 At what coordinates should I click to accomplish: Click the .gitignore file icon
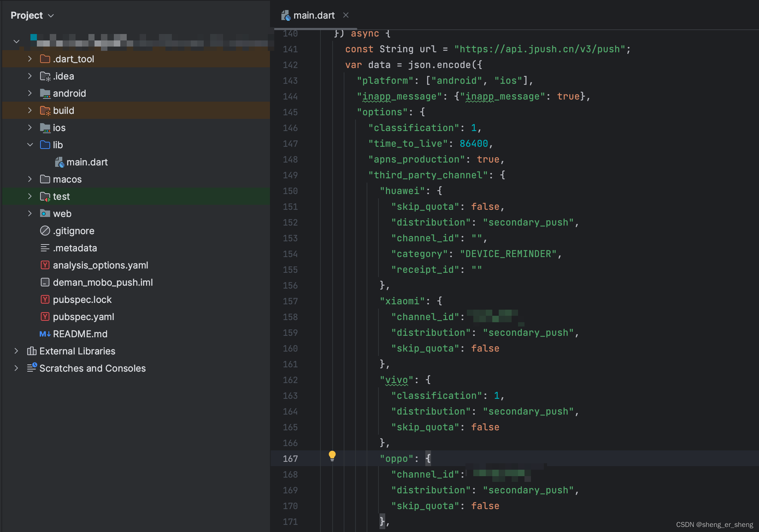pos(45,231)
